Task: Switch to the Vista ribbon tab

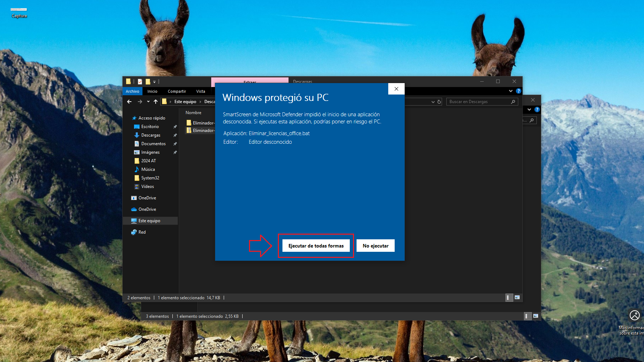Action: pyautogui.click(x=201, y=91)
